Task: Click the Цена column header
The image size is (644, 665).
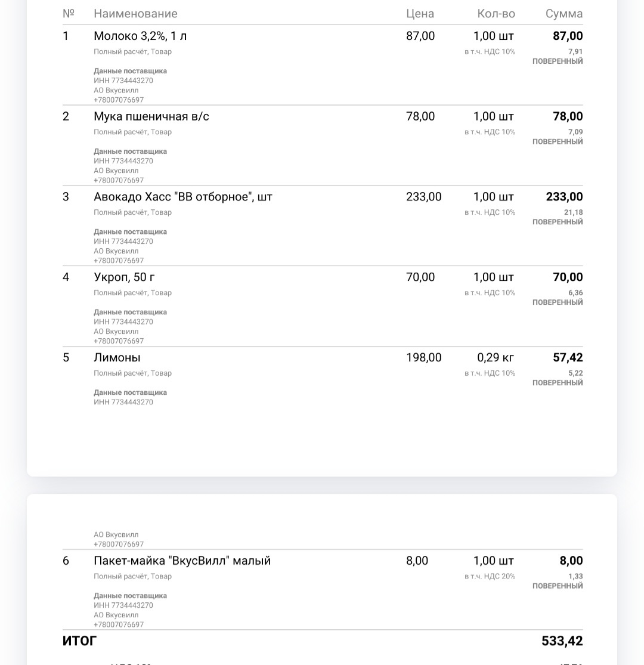Action: 420,14
